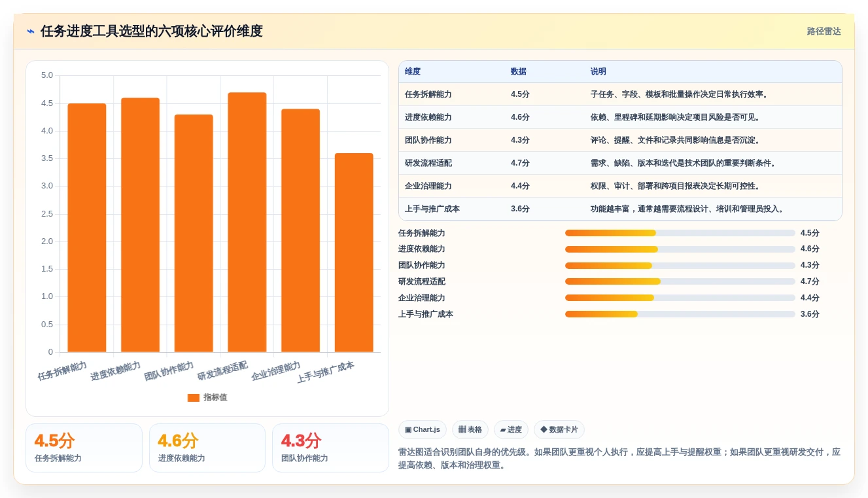Click the 5.0 y-axis label

click(x=46, y=75)
